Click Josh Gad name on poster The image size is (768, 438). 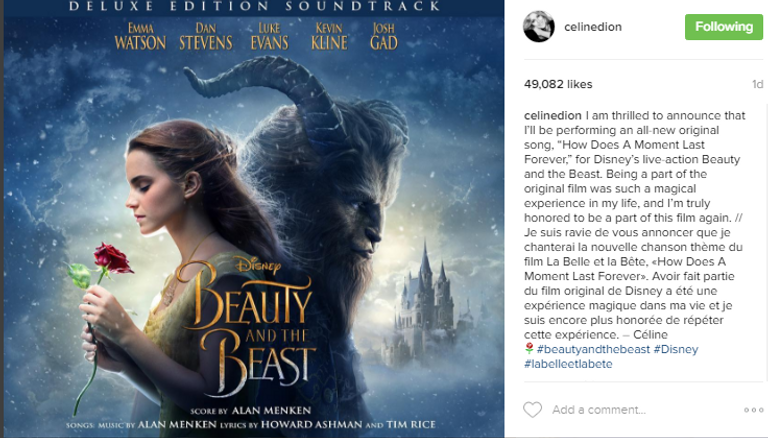[x=384, y=37]
